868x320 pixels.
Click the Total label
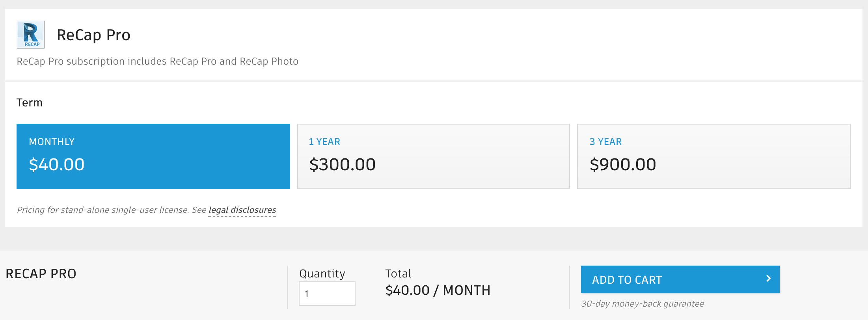click(398, 273)
